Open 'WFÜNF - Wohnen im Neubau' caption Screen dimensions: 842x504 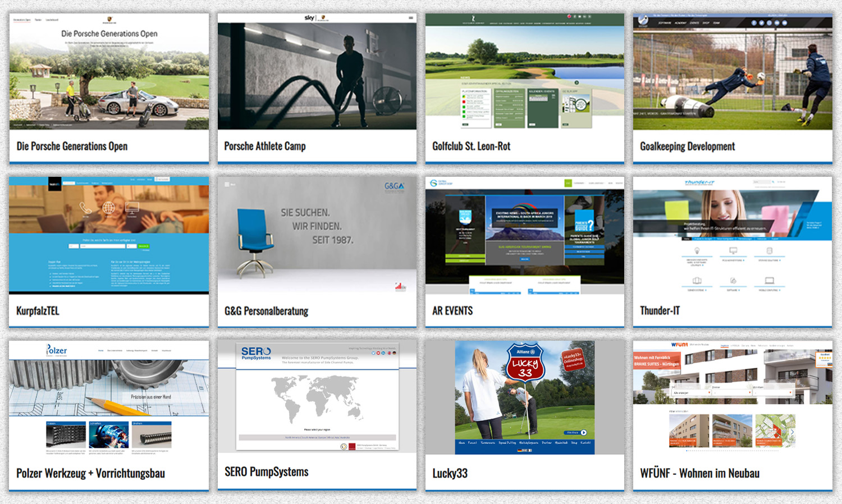(699, 473)
